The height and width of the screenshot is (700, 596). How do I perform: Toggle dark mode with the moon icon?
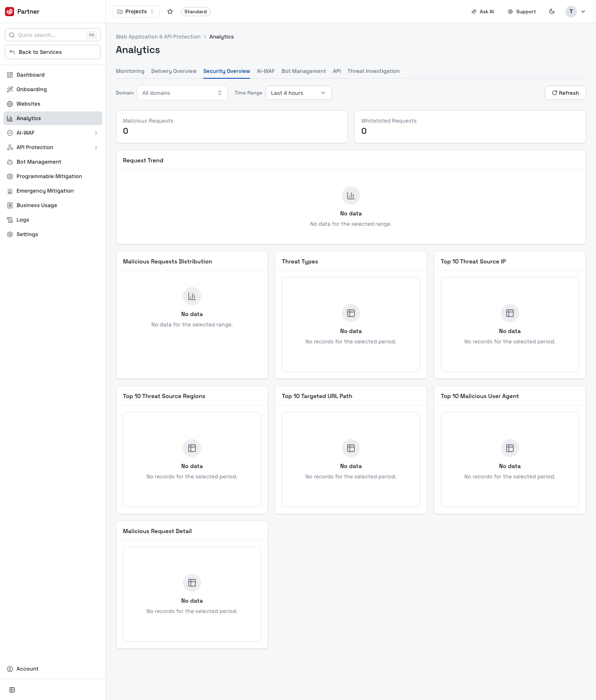552,12
